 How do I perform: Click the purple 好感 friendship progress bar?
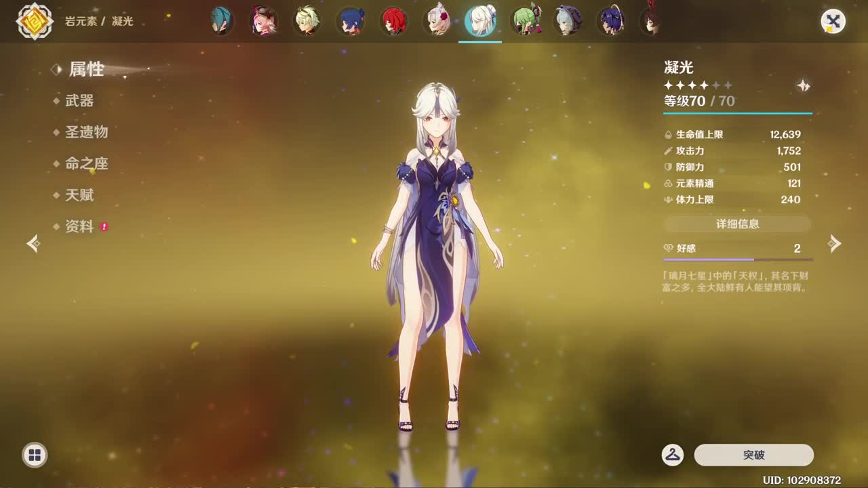tap(738, 260)
